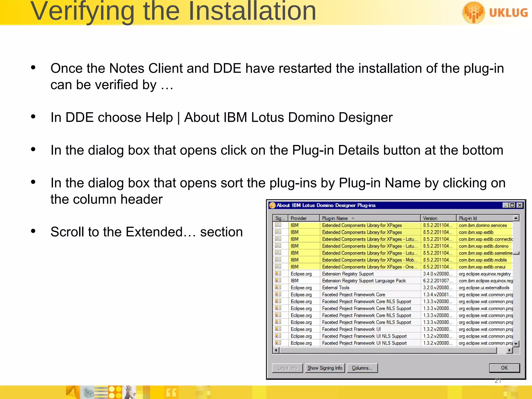Image resolution: width=532 pixels, height=399 pixels.
Task: Sort by the Provider column header
Action: 304,218
